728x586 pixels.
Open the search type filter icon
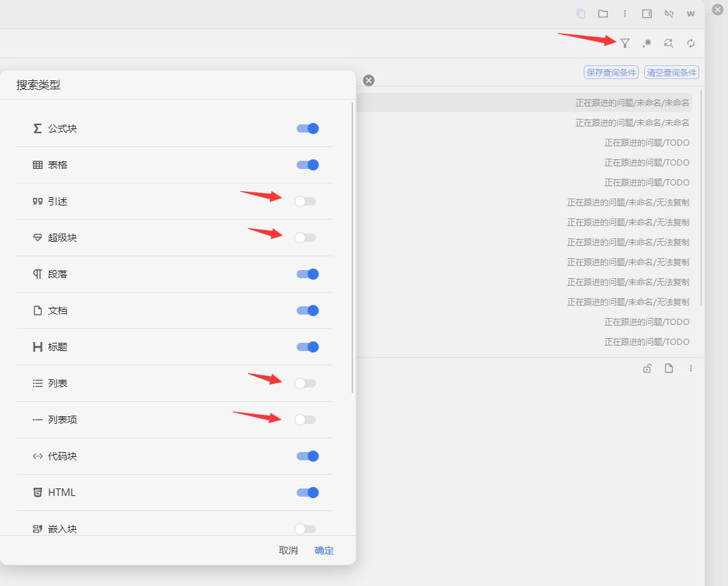tap(625, 43)
